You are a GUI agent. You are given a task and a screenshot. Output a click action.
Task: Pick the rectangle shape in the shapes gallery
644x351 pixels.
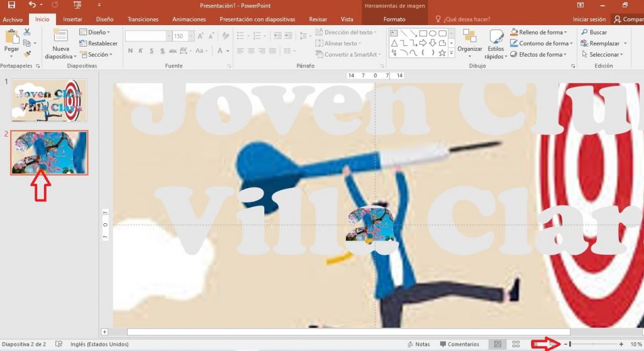423,33
